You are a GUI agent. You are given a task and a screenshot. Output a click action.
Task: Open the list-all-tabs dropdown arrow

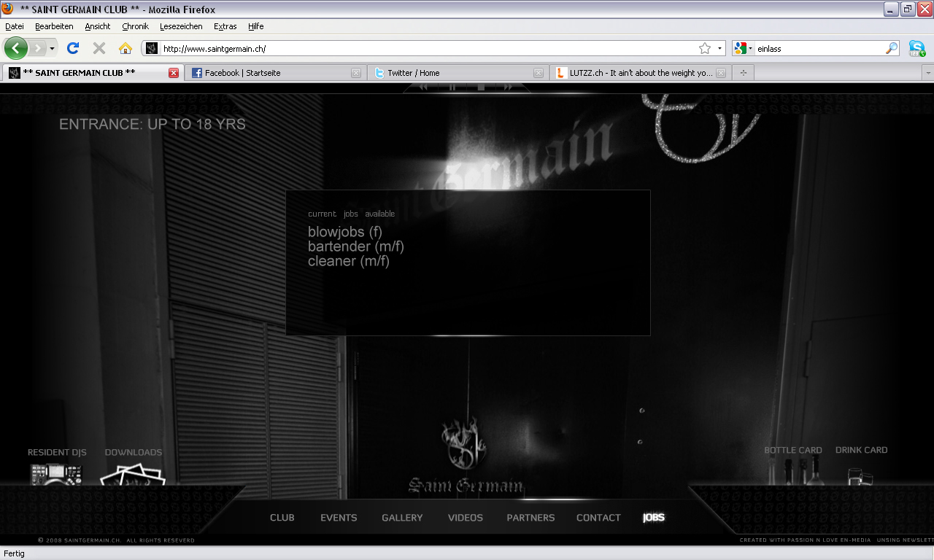coord(927,73)
